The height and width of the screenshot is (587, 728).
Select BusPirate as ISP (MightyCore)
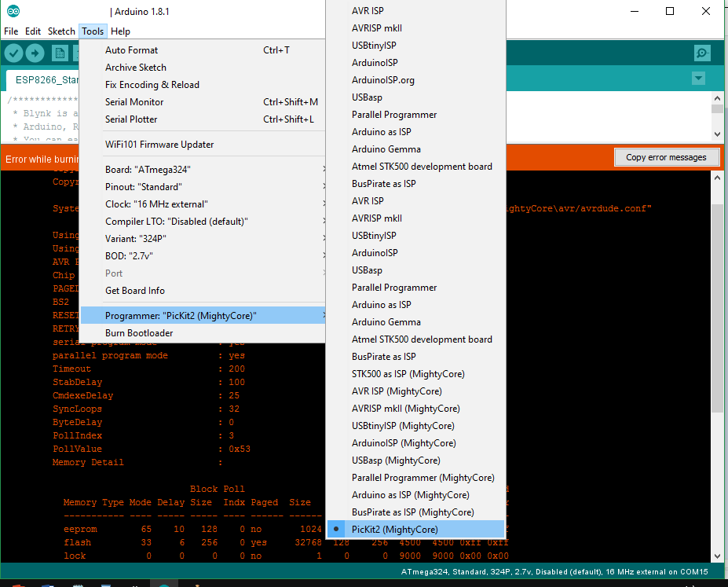[x=415, y=512]
